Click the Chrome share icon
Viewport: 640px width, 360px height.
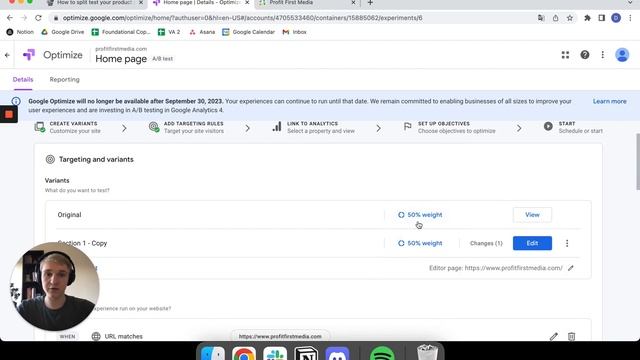click(556, 18)
